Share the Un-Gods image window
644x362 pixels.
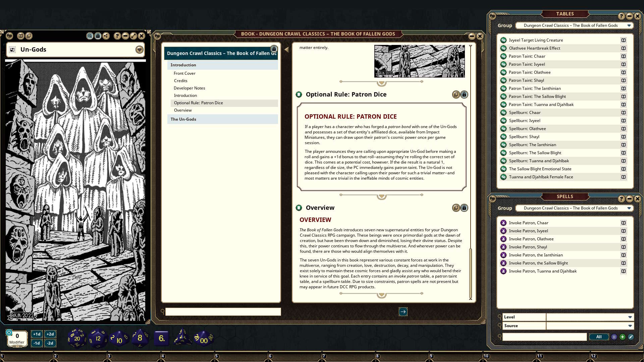pyautogui.click(x=105, y=36)
